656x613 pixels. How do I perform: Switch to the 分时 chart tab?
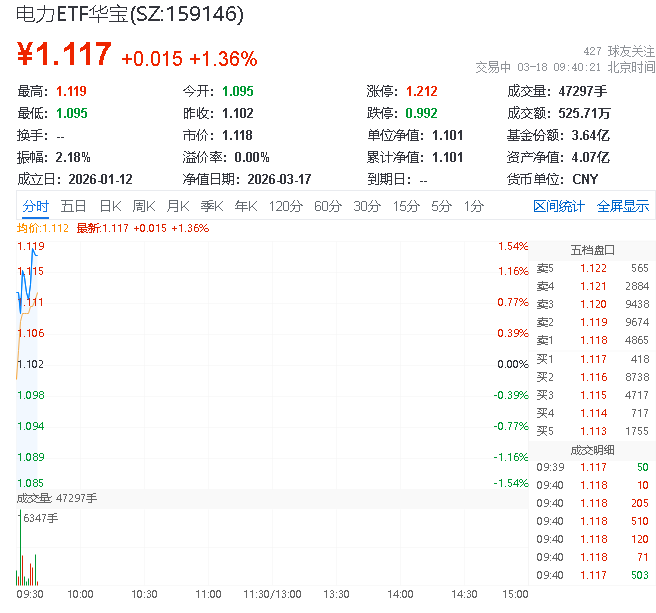click(36, 206)
